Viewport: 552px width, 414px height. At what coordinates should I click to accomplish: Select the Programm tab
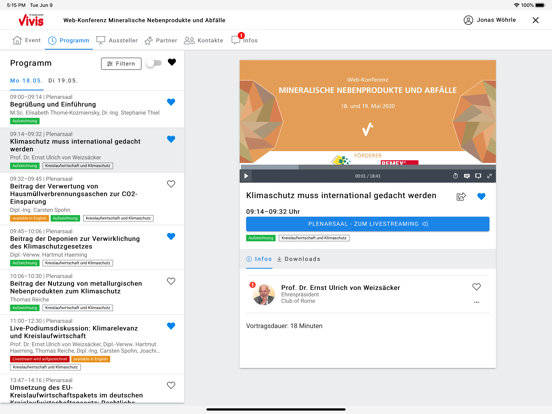click(x=69, y=40)
